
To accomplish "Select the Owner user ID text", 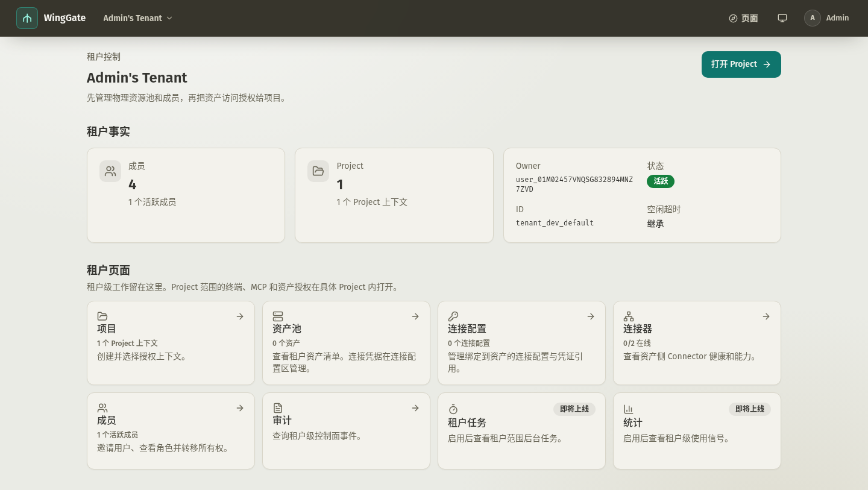I will pos(574,184).
